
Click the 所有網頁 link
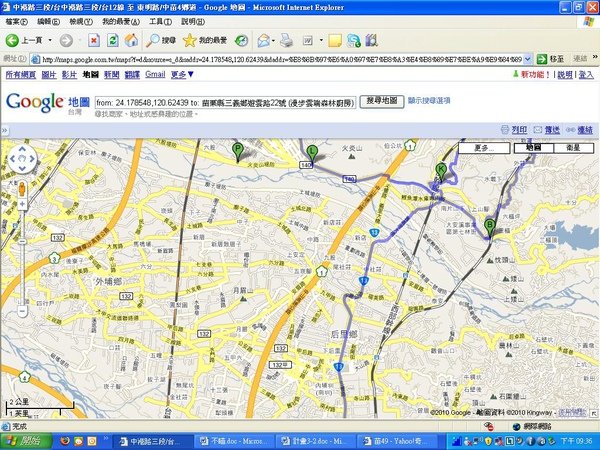tap(21, 75)
